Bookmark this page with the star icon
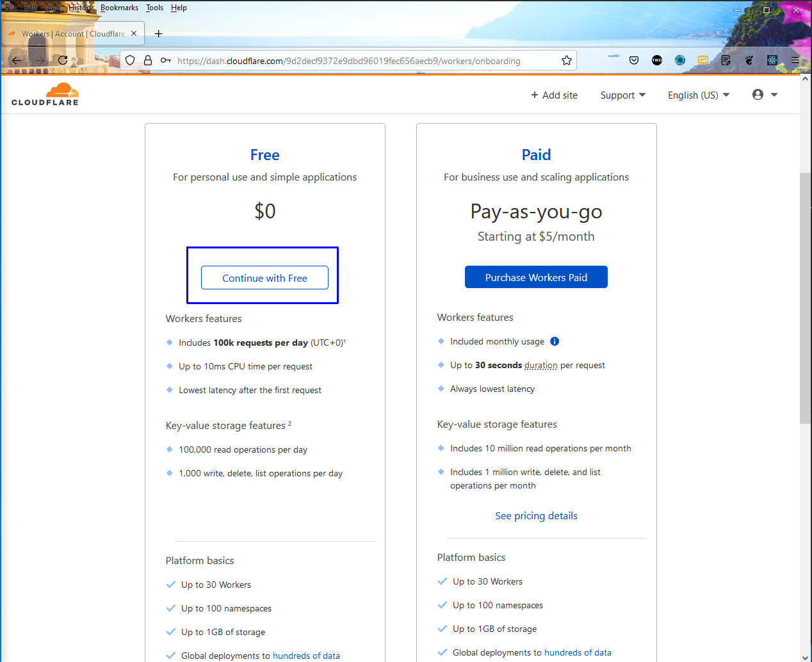The height and width of the screenshot is (662, 812). pyautogui.click(x=567, y=60)
